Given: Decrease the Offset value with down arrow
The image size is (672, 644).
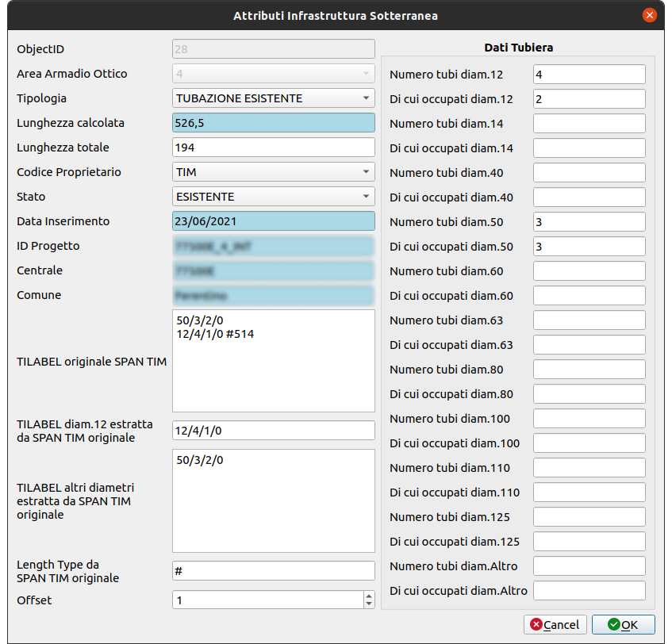Looking at the screenshot, I should coord(368,604).
